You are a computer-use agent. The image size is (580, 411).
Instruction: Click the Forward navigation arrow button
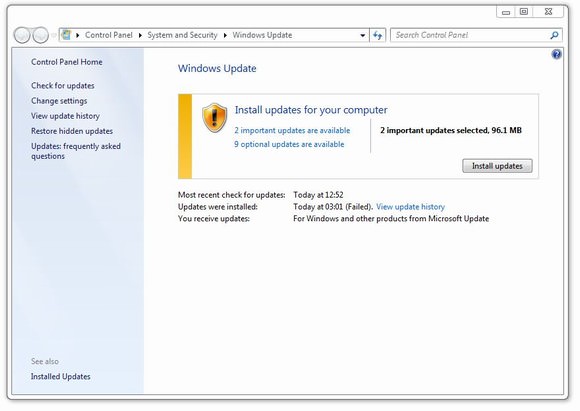coord(40,36)
